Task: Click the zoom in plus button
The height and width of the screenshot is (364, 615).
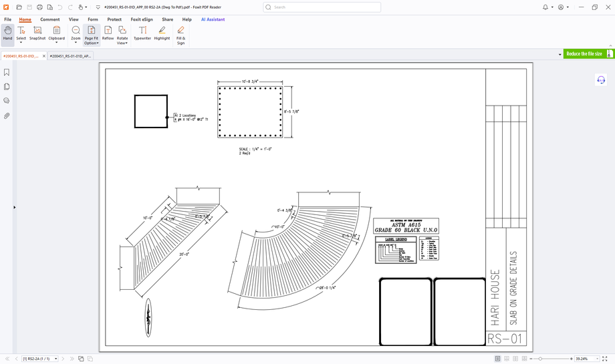Action: click(x=572, y=359)
